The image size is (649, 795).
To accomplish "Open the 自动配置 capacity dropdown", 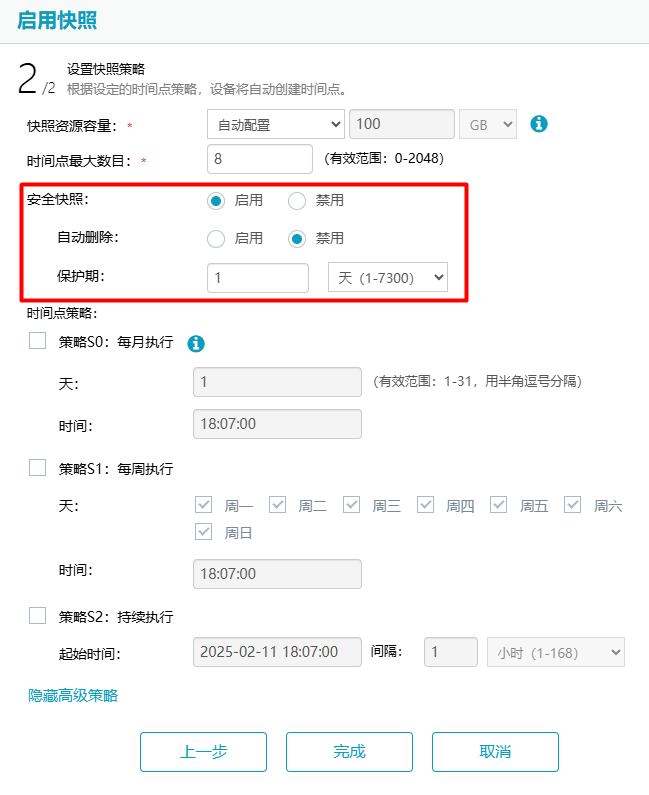I will [x=275, y=124].
